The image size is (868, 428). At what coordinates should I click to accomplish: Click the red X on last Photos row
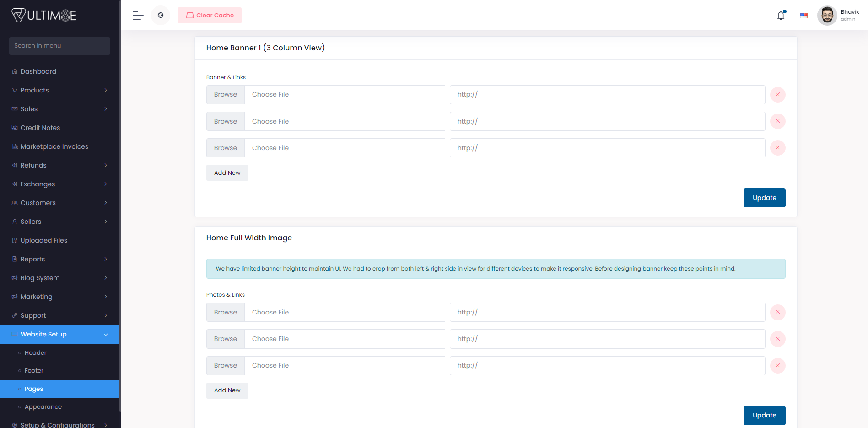[x=777, y=365]
